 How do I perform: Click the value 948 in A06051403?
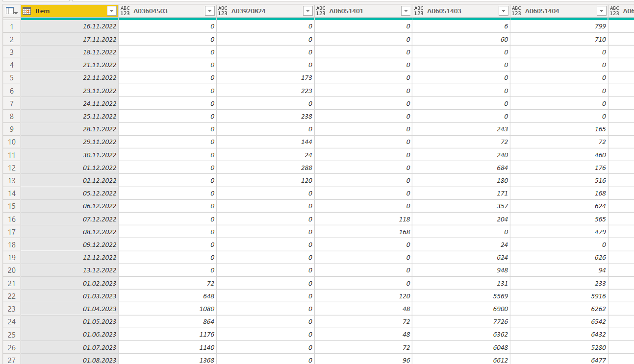[461, 270]
